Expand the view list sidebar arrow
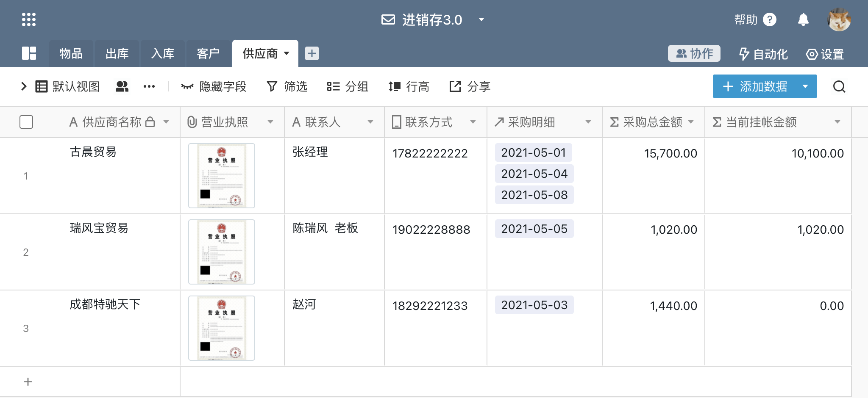 pyautogui.click(x=24, y=87)
